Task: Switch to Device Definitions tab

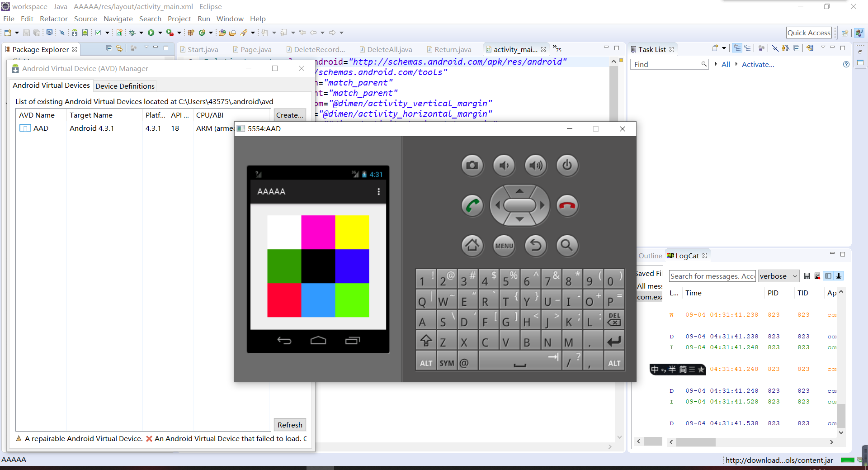Action: pos(125,86)
